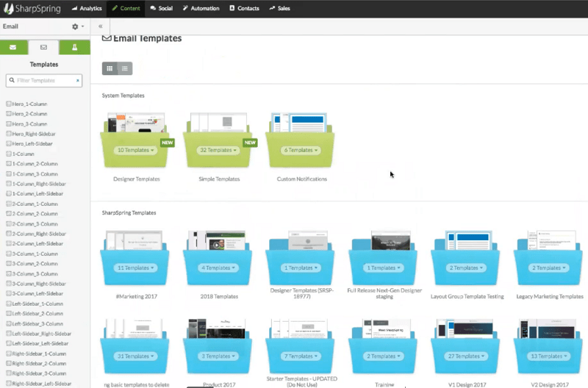Expand the 6 Templates dropdown on Custom Notifications
The height and width of the screenshot is (388, 588).
pyautogui.click(x=301, y=150)
